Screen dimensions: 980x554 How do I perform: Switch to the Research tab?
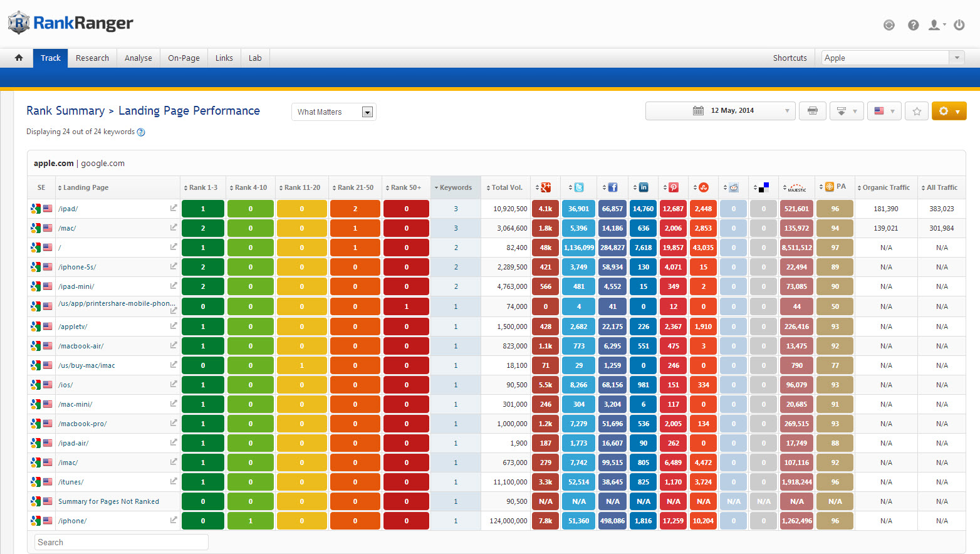pyautogui.click(x=92, y=58)
